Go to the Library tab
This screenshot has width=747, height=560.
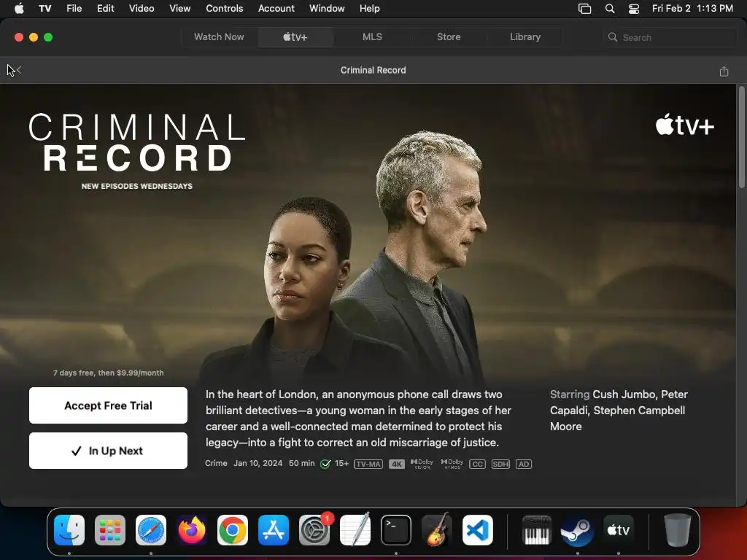point(525,36)
